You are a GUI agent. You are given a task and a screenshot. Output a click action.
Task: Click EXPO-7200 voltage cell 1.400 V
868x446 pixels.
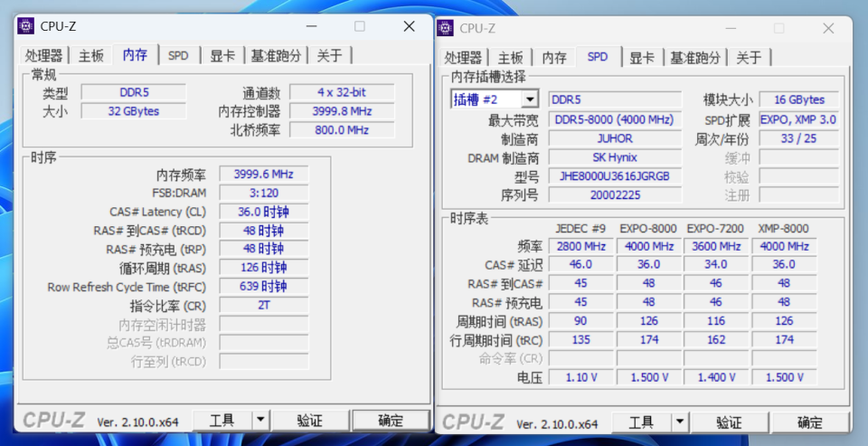coord(716,377)
